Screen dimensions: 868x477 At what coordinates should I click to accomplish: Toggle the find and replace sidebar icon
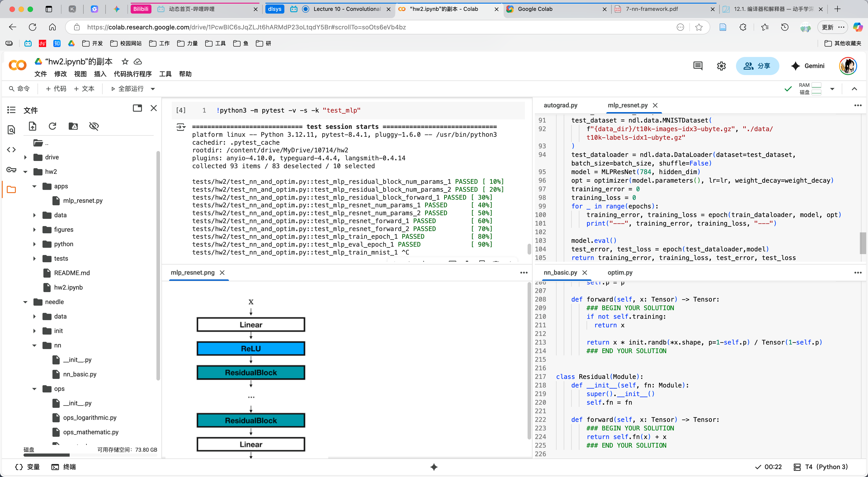[x=11, y=130]
